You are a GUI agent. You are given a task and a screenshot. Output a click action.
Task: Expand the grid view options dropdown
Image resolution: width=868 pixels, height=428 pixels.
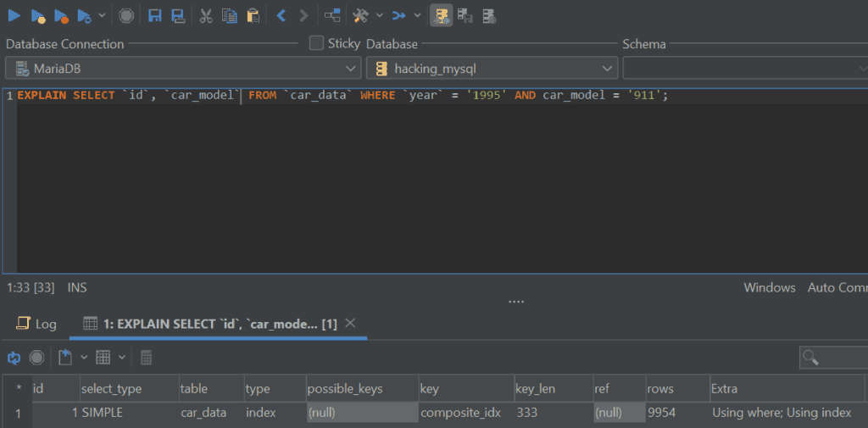coord(121,358)
